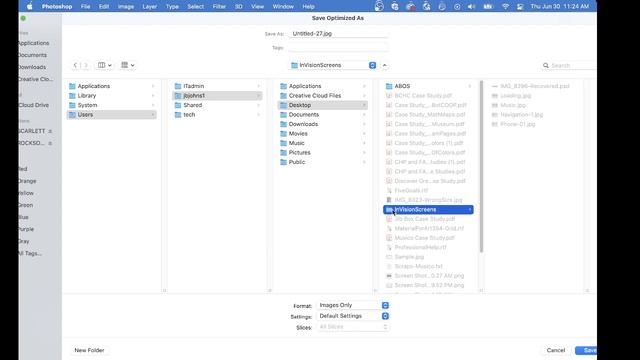Click the Tags input field
Viewport: 640px width, 360px height.
coord(338,48)
